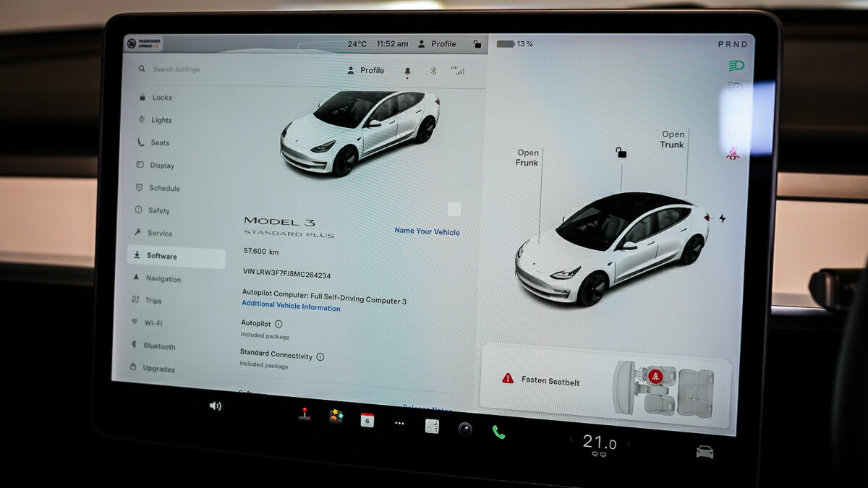The width and height of the screenshot is (868, 488).
Task: Increase cabin temperature with right arrow
Action: pyautogui.click(x=629, y=444)
